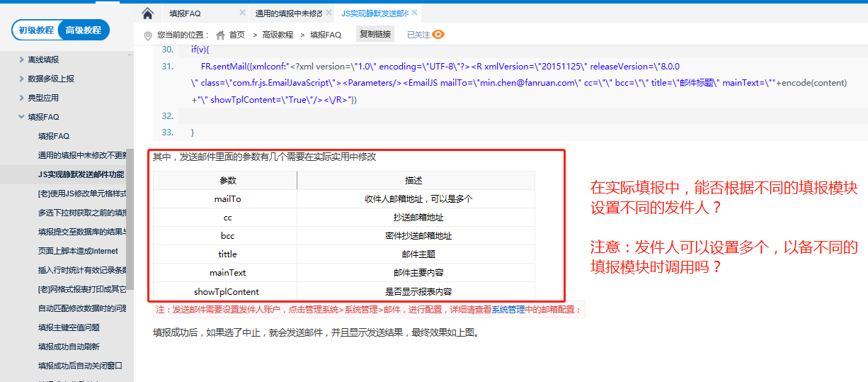
Task: Open [老]使用JS修改单元格样式 article
Action: coord(82,193)
